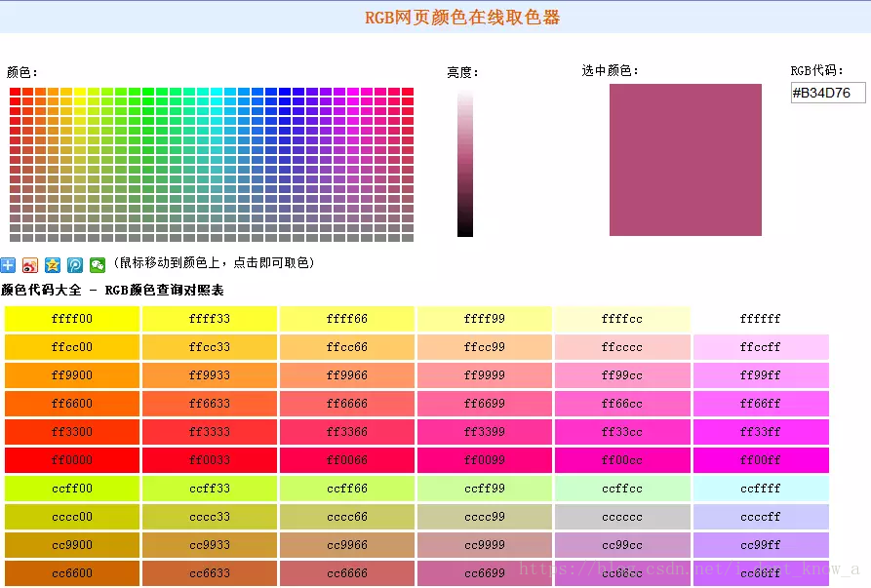Choose the ff9933 swatch
Viewport: 871px width, 588px height.
pos(210,375)
